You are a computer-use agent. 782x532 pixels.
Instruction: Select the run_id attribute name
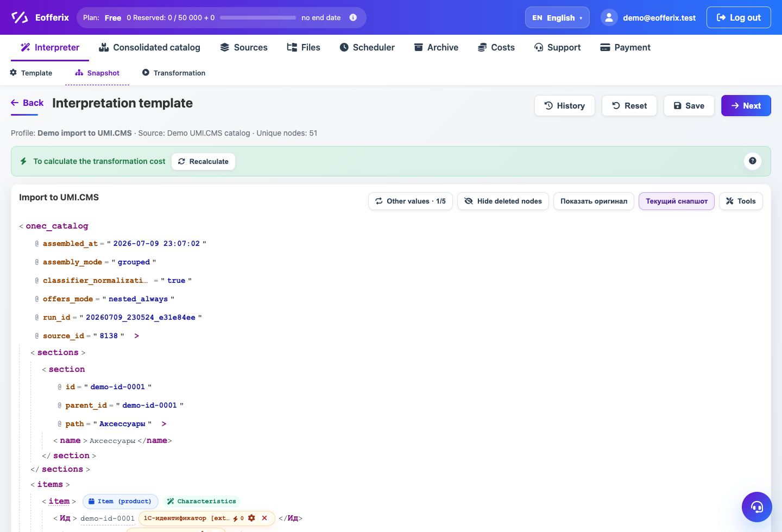tap(56, 318)
